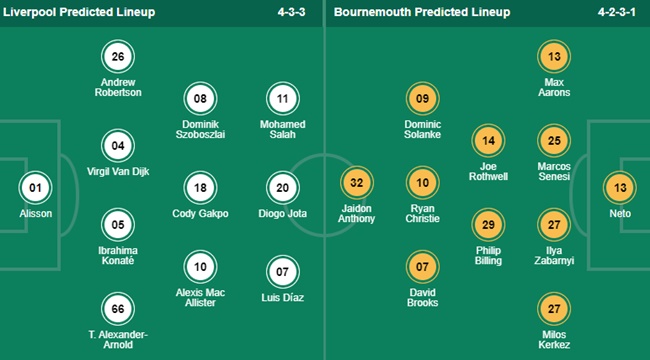The height and width of the screenshot is (360, 650).
Task: Click the Cody Gakpo name label
Action: tap(200, 214)
